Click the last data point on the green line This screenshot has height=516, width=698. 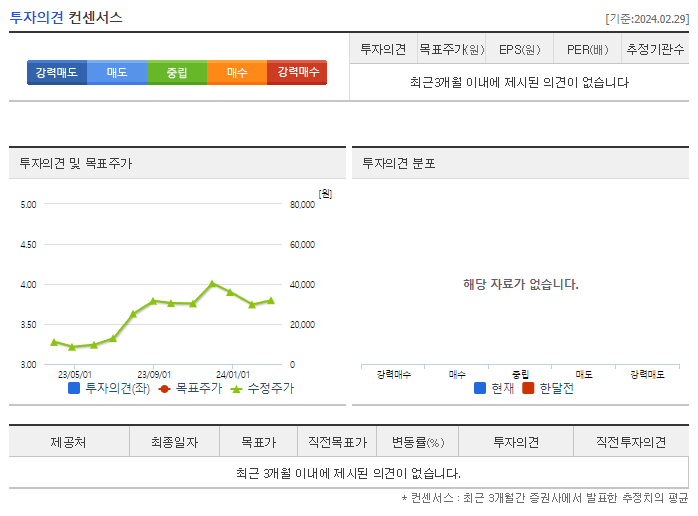pyautogui.click(x=271, y=301)
